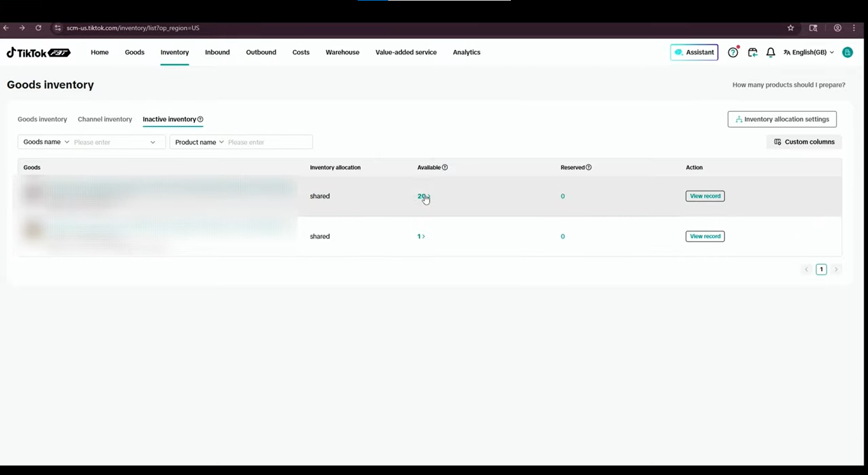Click the site info icon in address bar
Image resolution: width=868 pixels, height=475 pixels.
click(57, 28)
